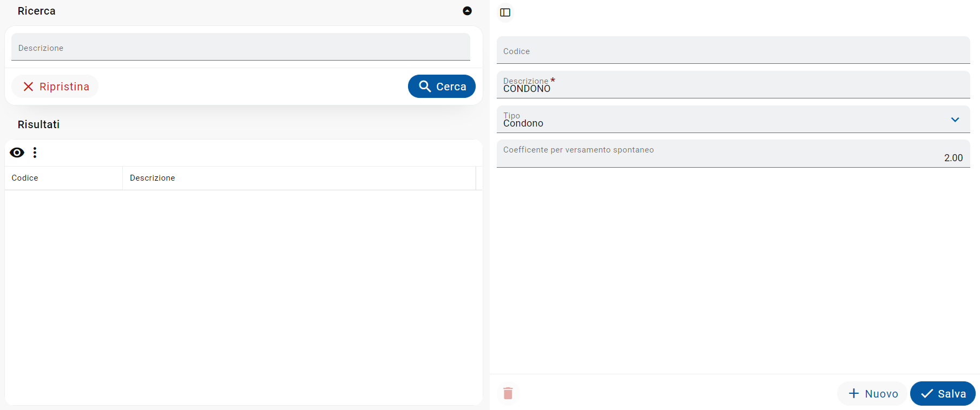980x410 pixels.
Task: Click into the Codice input field
Action: click(x=733, y=50)
